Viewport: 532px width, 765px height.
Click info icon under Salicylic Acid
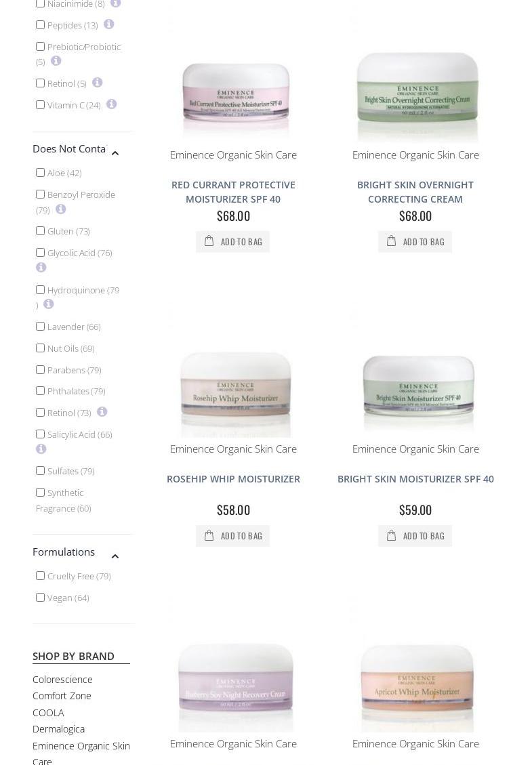[41, 449]
